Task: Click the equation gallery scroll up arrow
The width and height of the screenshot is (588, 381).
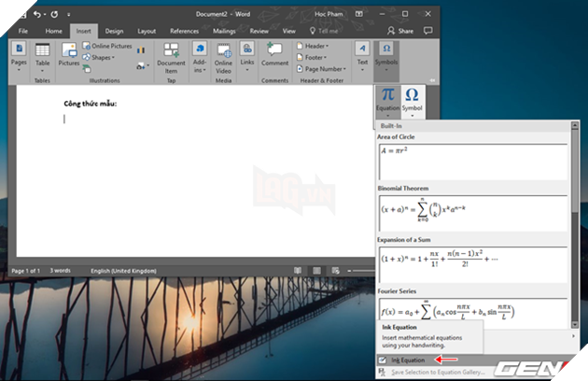Action: coord(575,126)
